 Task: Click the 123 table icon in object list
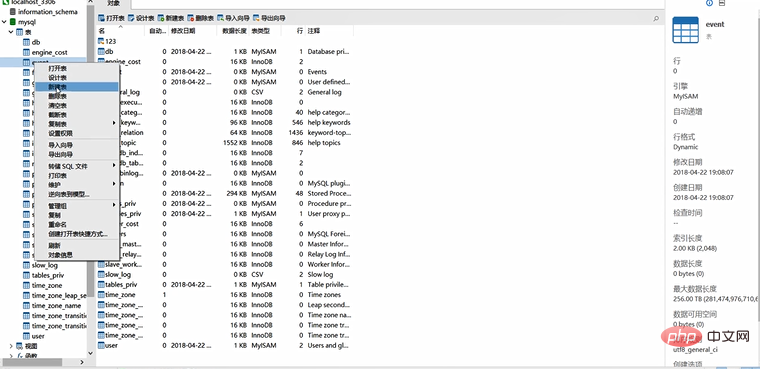101,41
